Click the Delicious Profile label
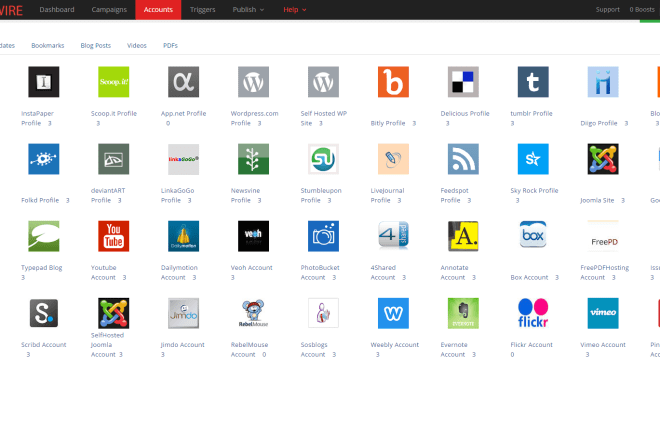Screen dimensions: 660x440 [x=465, y=113]
